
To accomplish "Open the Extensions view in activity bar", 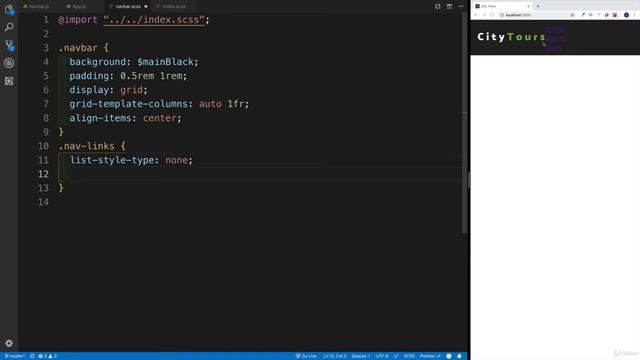I will click(9, 81).
